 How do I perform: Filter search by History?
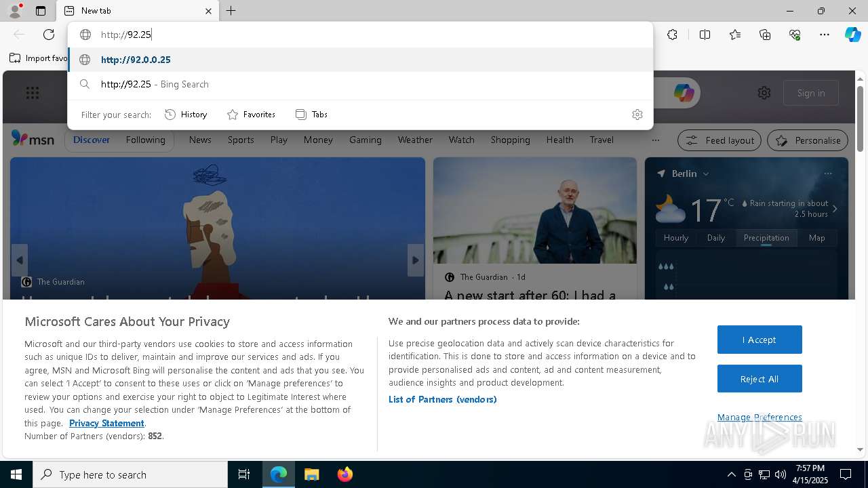click(x=186, y=115)
